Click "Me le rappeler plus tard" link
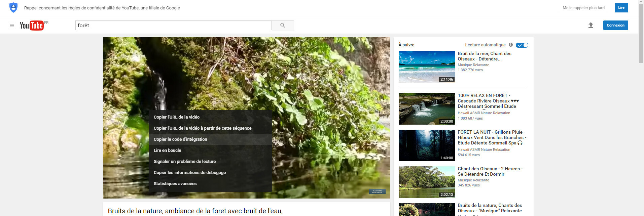The width and height of the screenshot is (644, 216). 583,8
